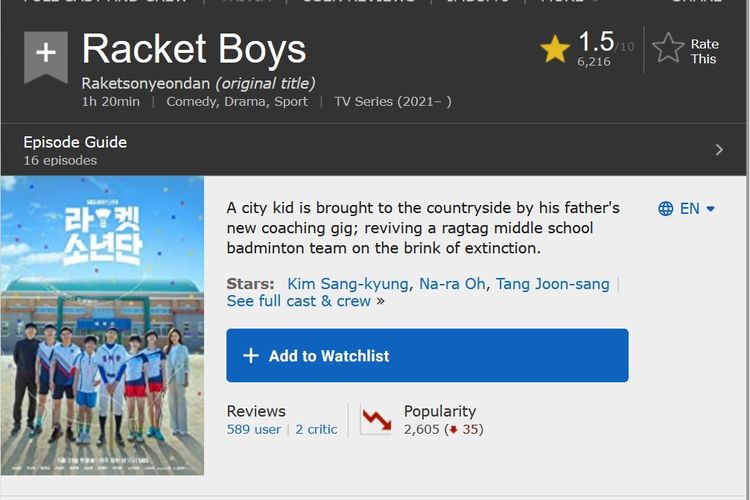750x500 pixels.
Task: Click the TV Series (2021– ) link
Action: pyautogui.click(x=393, y=102)
